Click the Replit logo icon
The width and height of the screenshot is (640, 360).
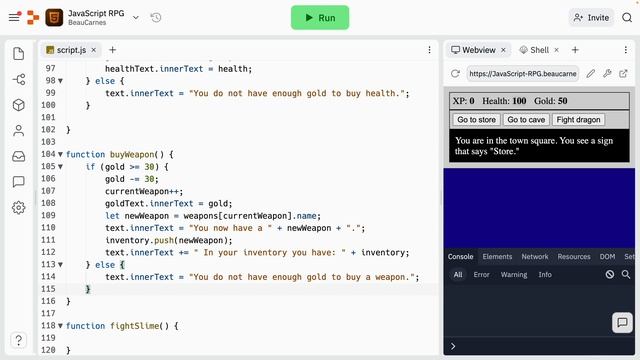pos(33,18)
